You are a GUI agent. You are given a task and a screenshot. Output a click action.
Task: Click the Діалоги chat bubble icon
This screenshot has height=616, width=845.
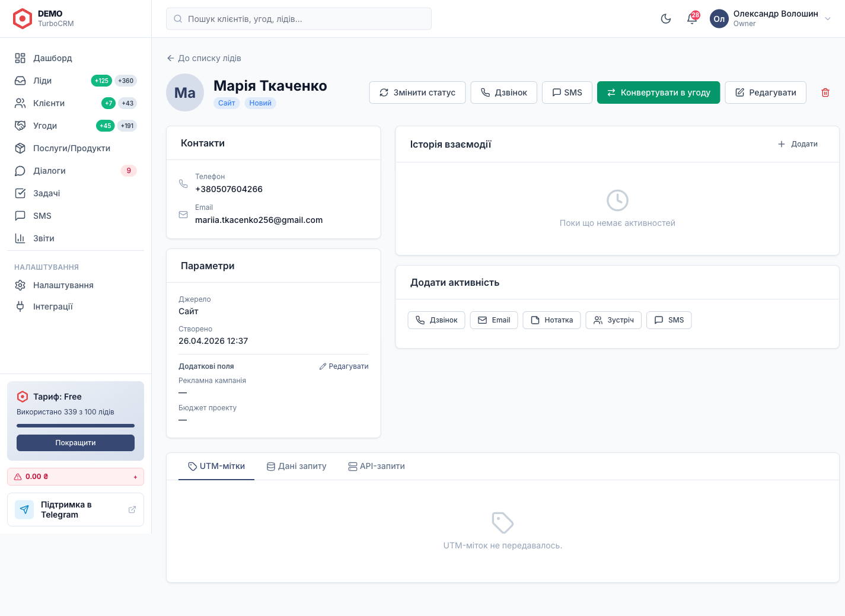coord(20,171)
